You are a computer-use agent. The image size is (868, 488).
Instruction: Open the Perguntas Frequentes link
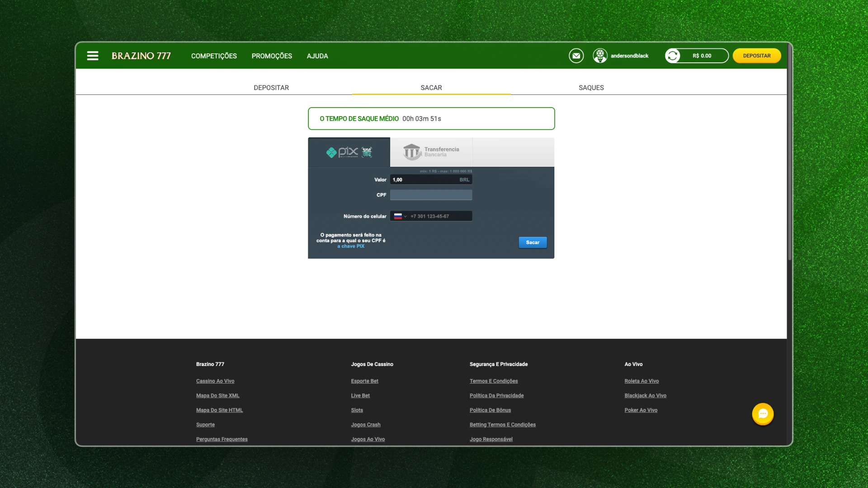click(x=222, y=439)
